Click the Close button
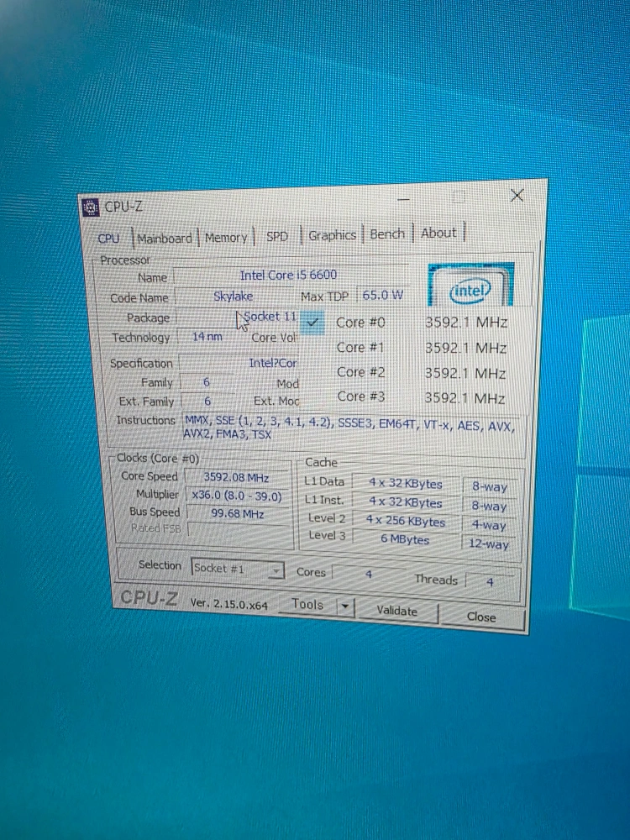 pos(481,617)
